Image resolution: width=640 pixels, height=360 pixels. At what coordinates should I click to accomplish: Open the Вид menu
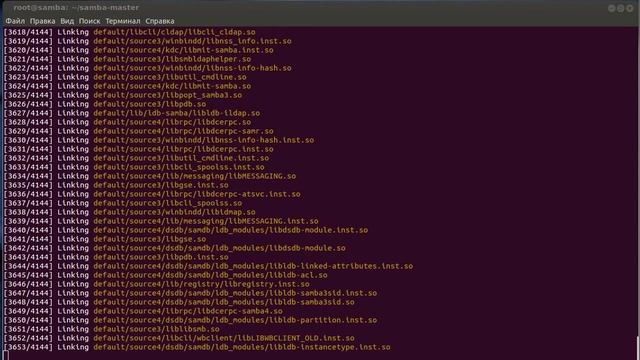click(x=67, y=21)
